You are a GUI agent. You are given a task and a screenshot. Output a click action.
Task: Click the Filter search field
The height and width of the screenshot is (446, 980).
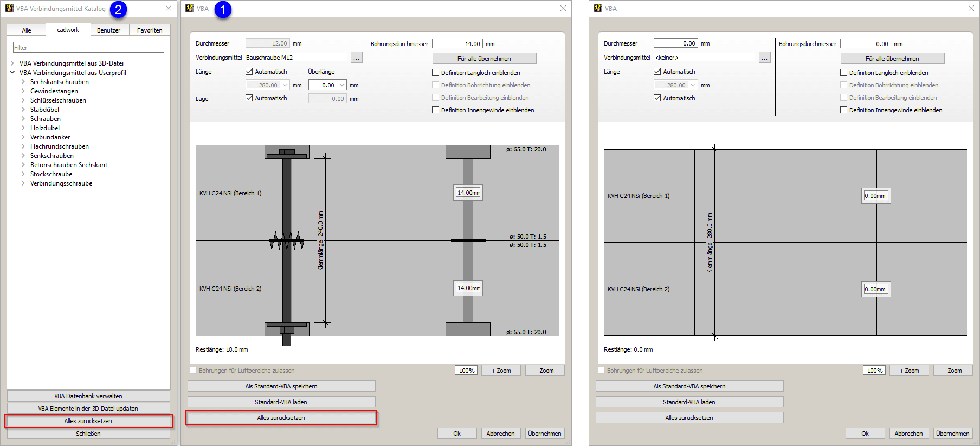pos(88,48)
